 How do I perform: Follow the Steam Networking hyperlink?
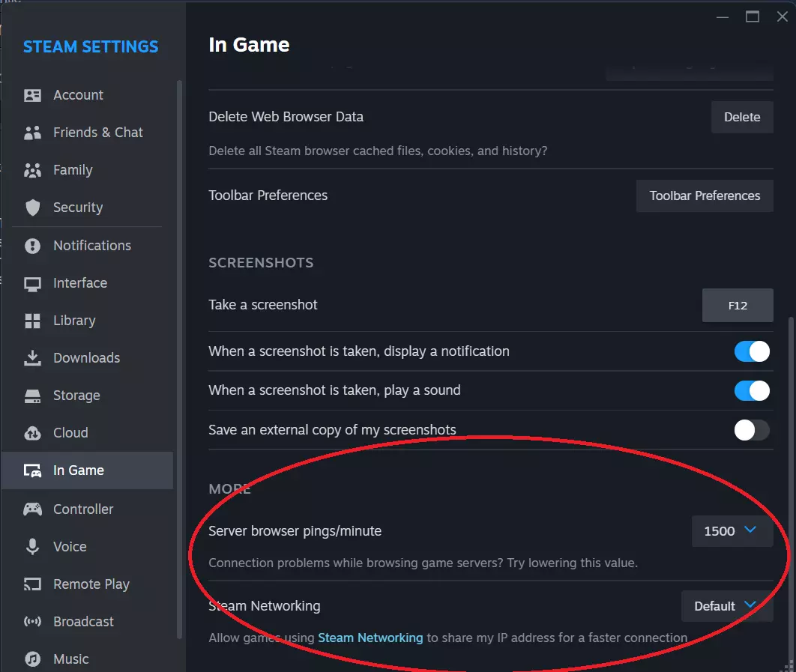[370, 638]
